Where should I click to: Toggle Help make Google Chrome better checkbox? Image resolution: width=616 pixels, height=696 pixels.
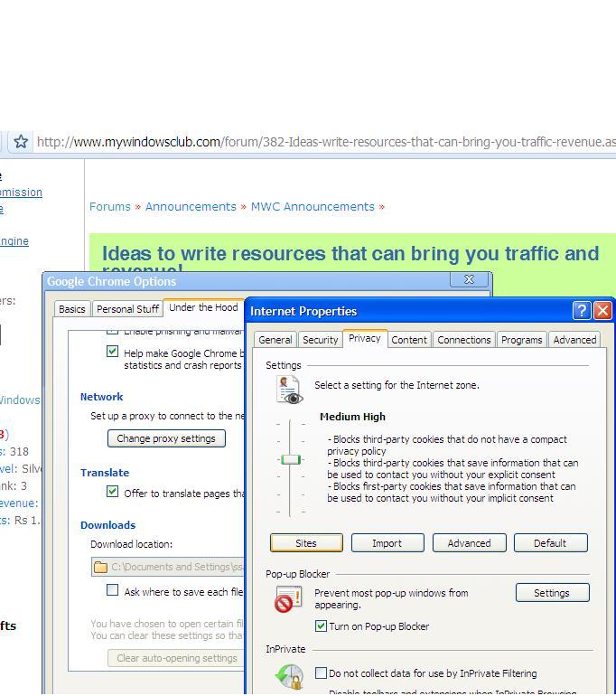(x=112, y=352)
